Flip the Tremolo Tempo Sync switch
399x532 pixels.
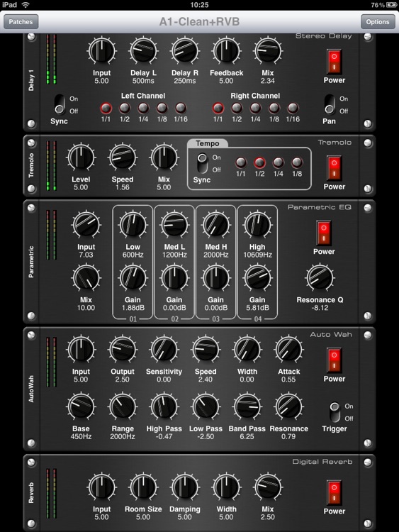point(203,164)
